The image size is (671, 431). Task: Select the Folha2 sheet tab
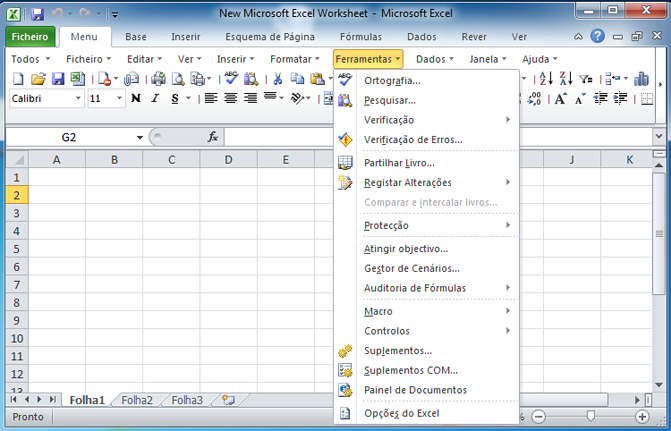[137, 400]
